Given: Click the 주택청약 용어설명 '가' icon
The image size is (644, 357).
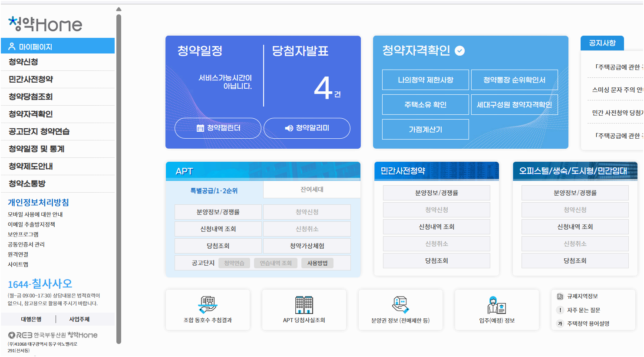Looking at the screenshot, I should point(559,324).
